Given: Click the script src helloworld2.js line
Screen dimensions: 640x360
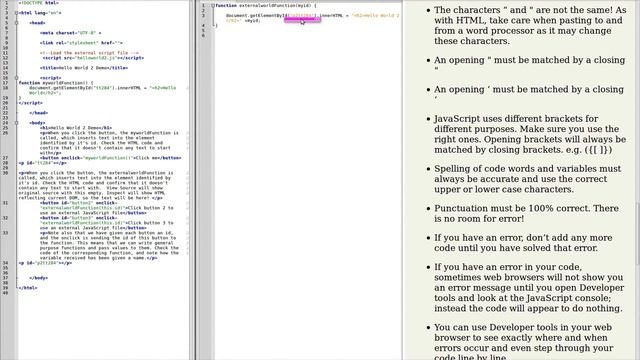Looking at the screenshot, I should 93,58.
